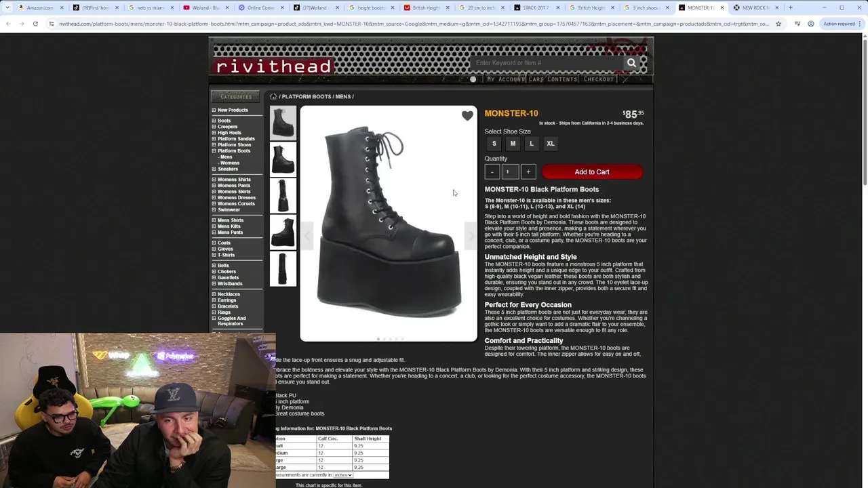
Task: Expand the Platform Shoes category
Action: pyautogui.click(x=214, y=145)
